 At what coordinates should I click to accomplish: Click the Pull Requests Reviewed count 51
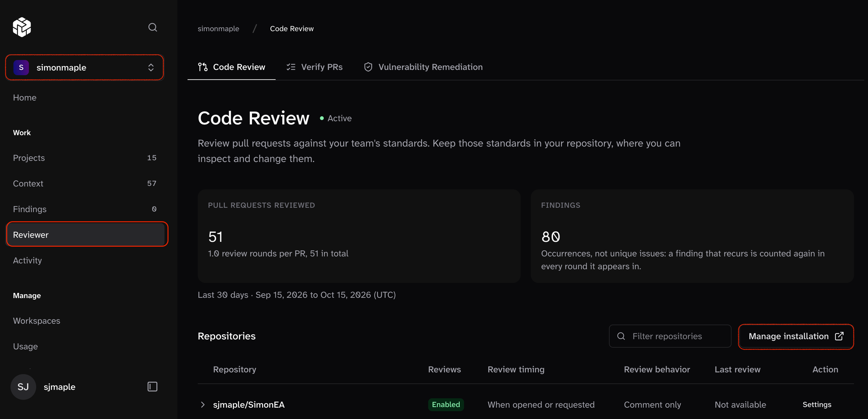215,237
